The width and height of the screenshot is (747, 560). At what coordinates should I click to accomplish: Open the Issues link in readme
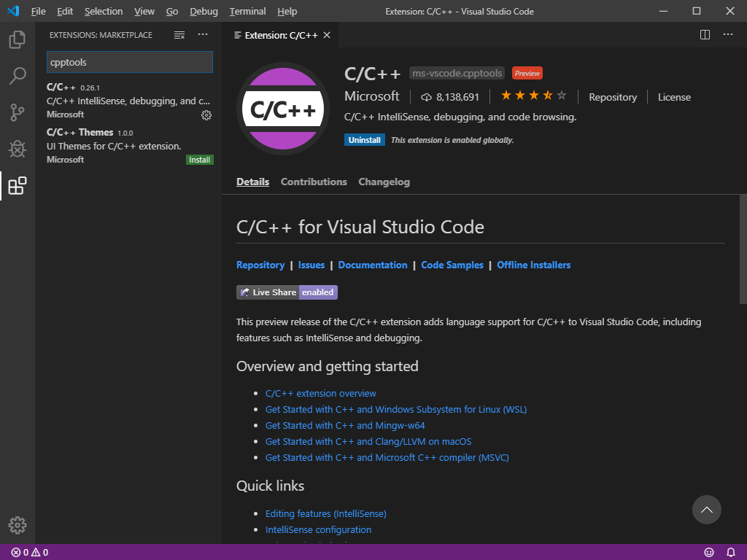click(x=311, y=265)
